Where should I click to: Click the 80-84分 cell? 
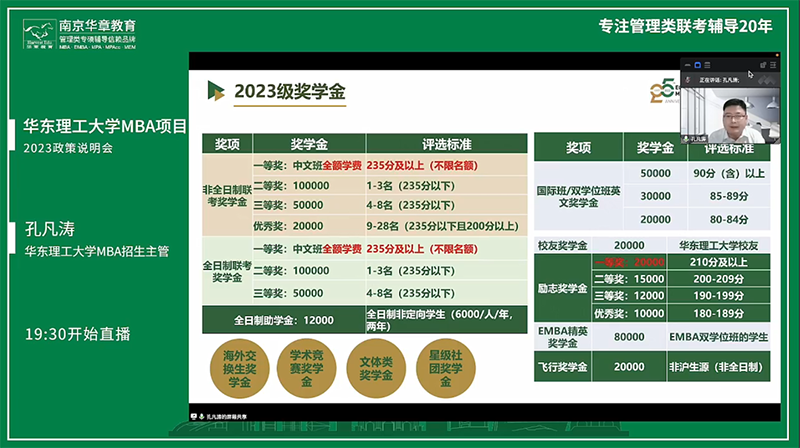point(729,219)
